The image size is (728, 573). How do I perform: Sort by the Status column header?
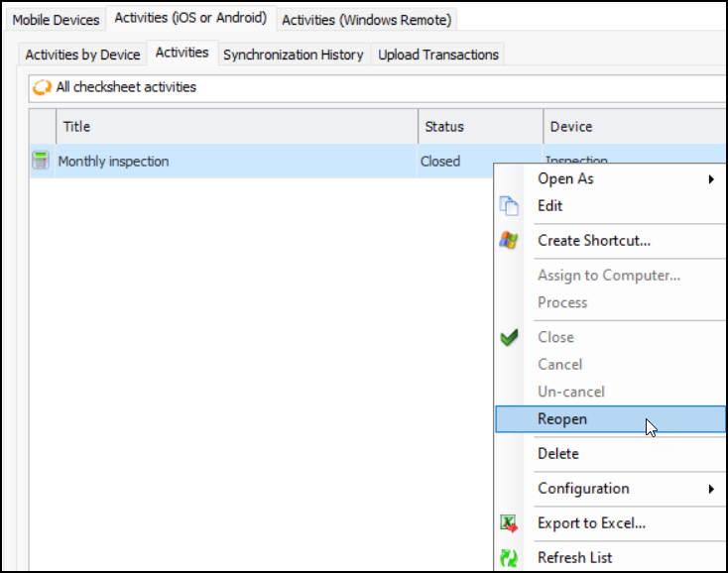(480, 127)
